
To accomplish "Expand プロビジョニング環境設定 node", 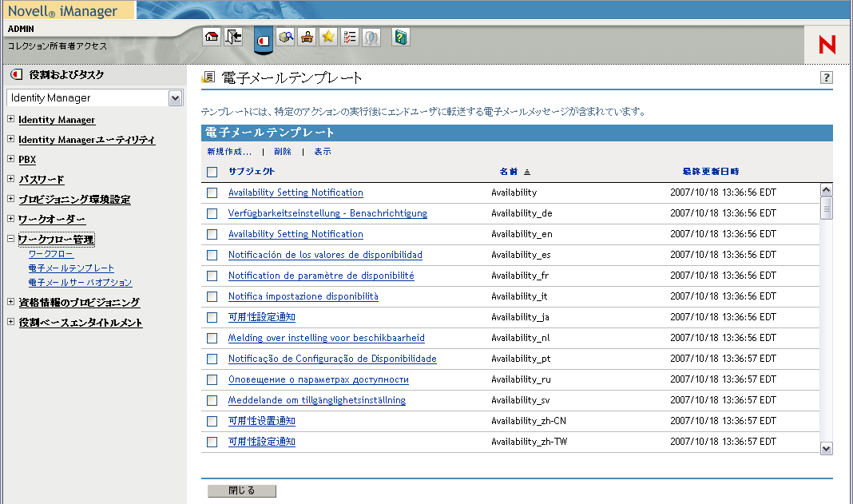I will point(10,199).
